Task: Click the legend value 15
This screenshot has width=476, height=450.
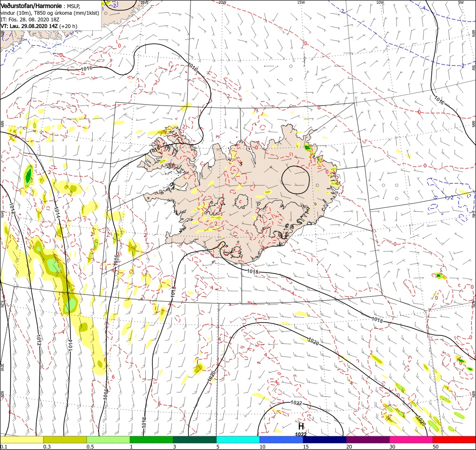Action: (x=306, y=447)
